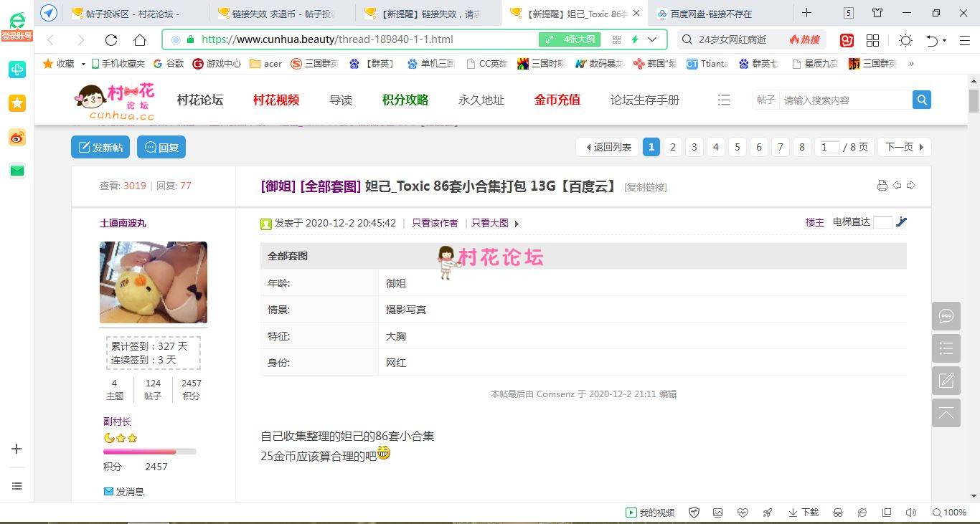Click the plus icon in left sidebar
The height and width of the screenshot is (524, 980).
tap(17, 449)
